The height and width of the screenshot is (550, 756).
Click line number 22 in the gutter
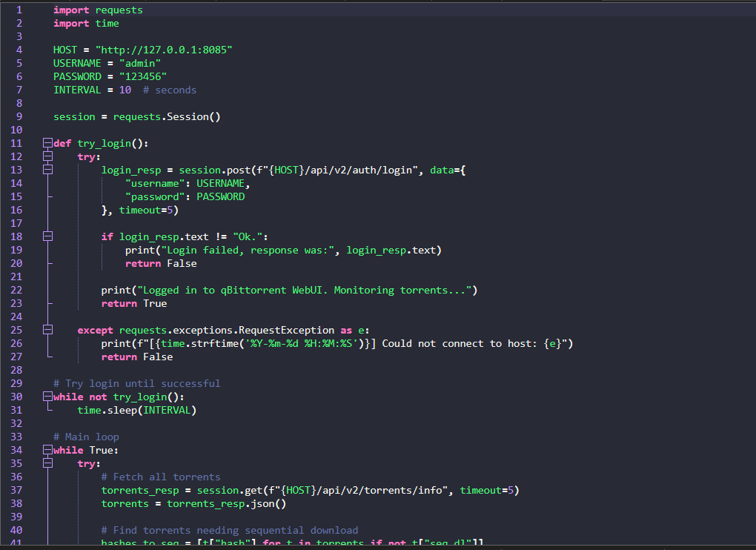(16, 290)
